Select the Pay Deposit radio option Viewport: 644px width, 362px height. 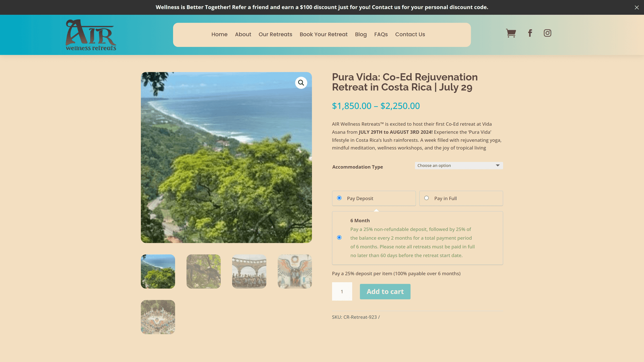339,198
